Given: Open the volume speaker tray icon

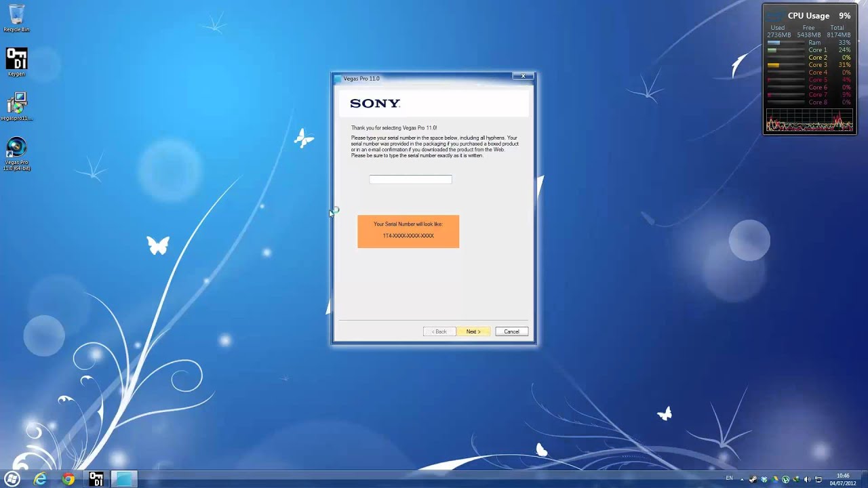Looking at the screenshot, I should (x=807, y=479).
